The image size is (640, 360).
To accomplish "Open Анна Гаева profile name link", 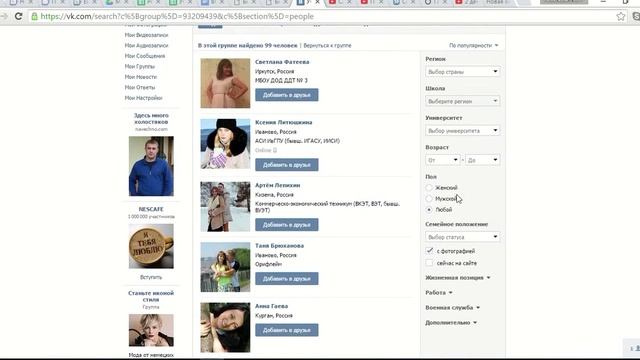I will tap(271, 306).
